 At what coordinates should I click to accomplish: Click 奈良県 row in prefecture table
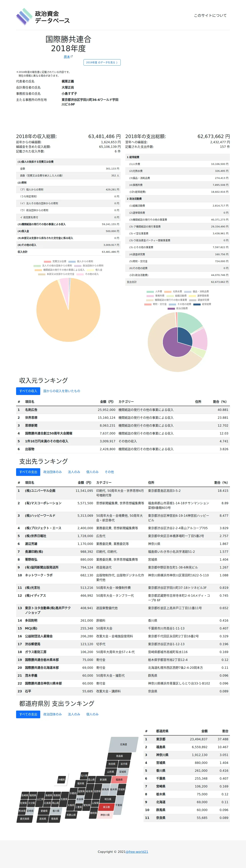186,818
